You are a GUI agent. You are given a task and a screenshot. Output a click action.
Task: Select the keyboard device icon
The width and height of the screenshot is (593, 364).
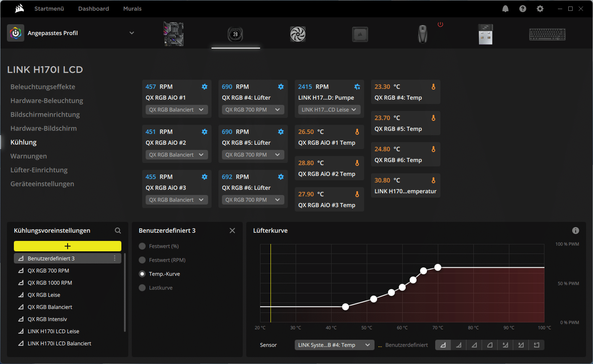547,34
